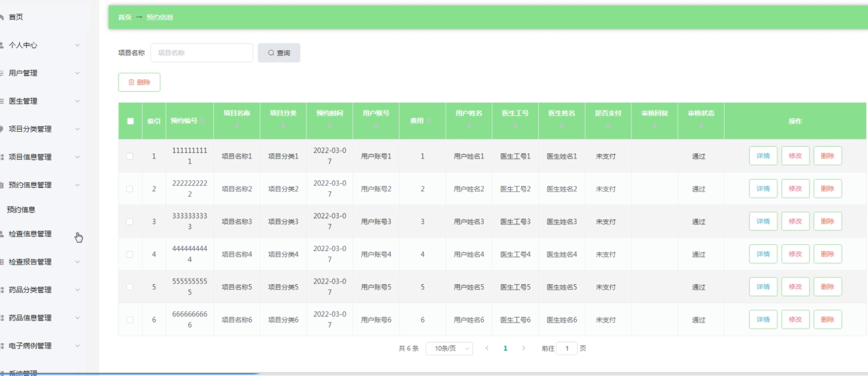This screenshot has height=376, width=868.
Task: Expand the 药品信息管理 chevron
Action: [77, 318]
